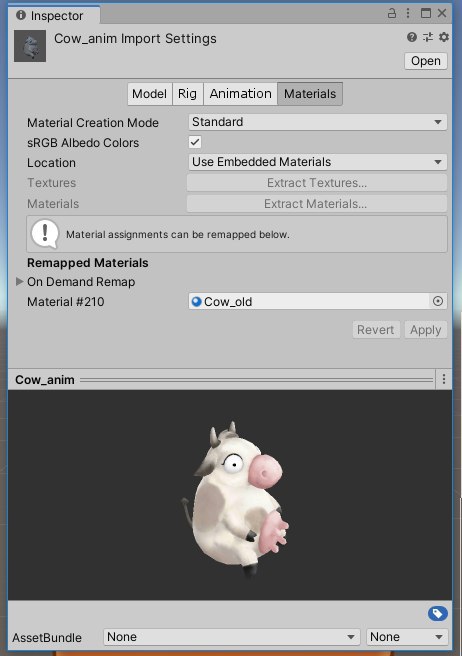This screenshot has width=462, height=656.
Task: Toggle sRGB Albedo Colors checkbox
Action: point(195,142)
